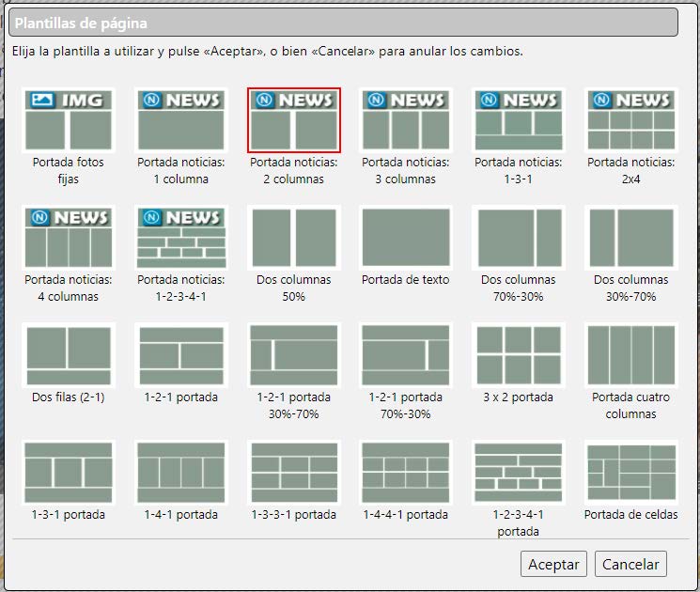Click the Aceptar button

point(553,564)
